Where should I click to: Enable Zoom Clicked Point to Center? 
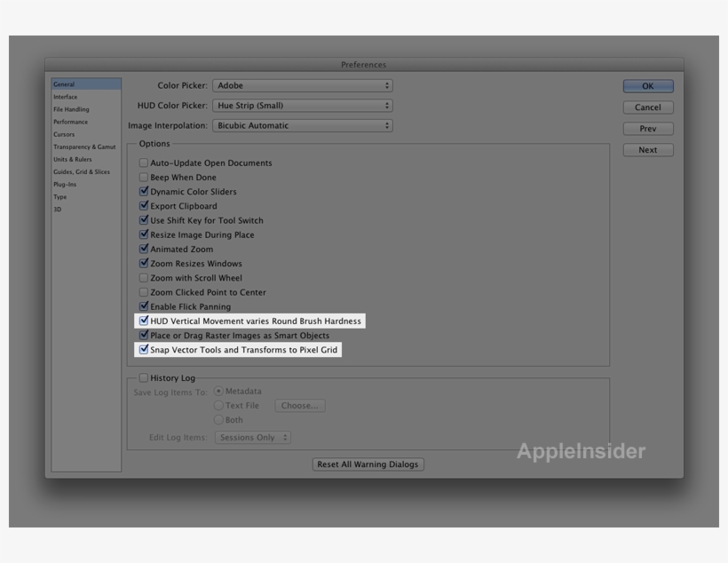144,292
